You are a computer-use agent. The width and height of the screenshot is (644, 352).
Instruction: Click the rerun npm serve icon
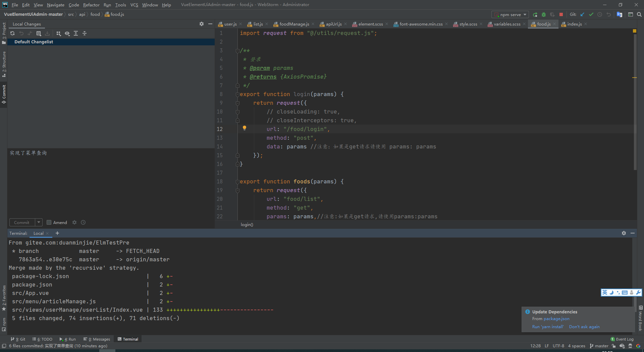coord(535,14)
